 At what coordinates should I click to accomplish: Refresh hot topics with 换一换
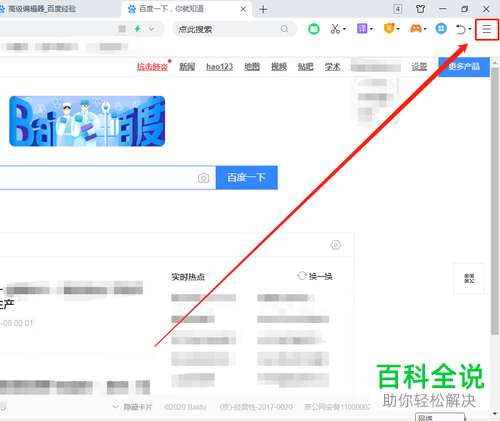[315, 276]
